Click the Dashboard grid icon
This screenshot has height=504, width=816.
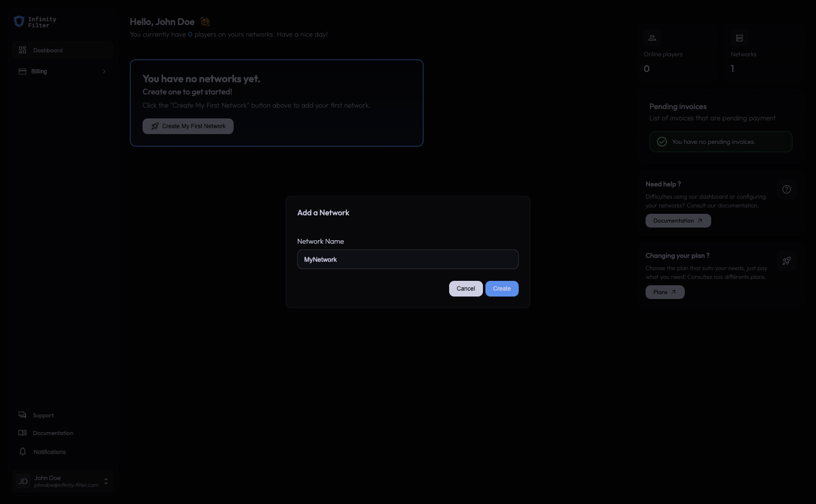[23, 50]
